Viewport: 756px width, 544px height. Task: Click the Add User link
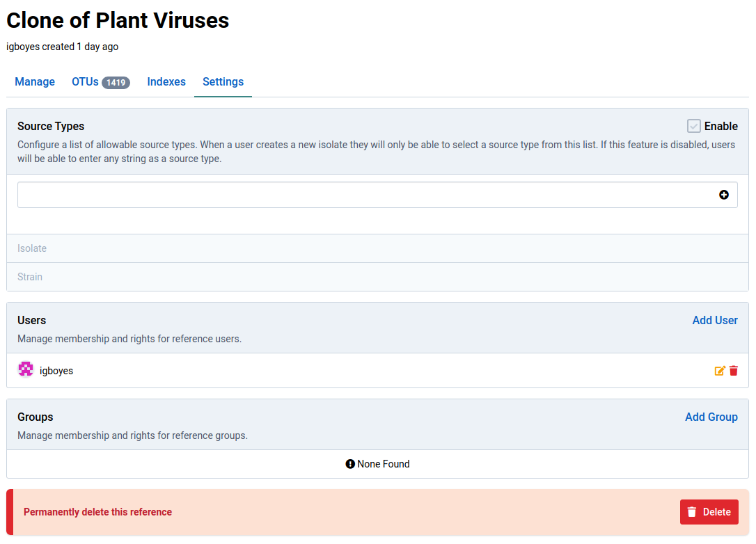tap(715, 320)
